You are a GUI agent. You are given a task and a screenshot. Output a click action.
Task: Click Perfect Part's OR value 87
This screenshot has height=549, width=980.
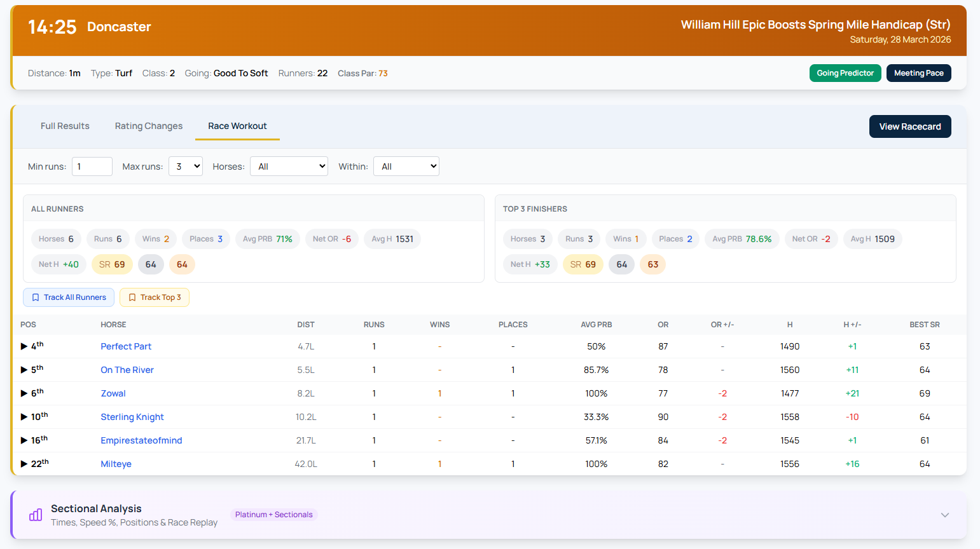click(x=663, y=346)
